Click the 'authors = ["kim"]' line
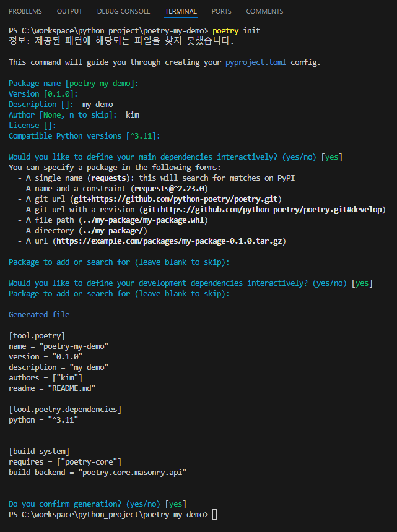Screen dimensions: 397x532 point(45,378)
